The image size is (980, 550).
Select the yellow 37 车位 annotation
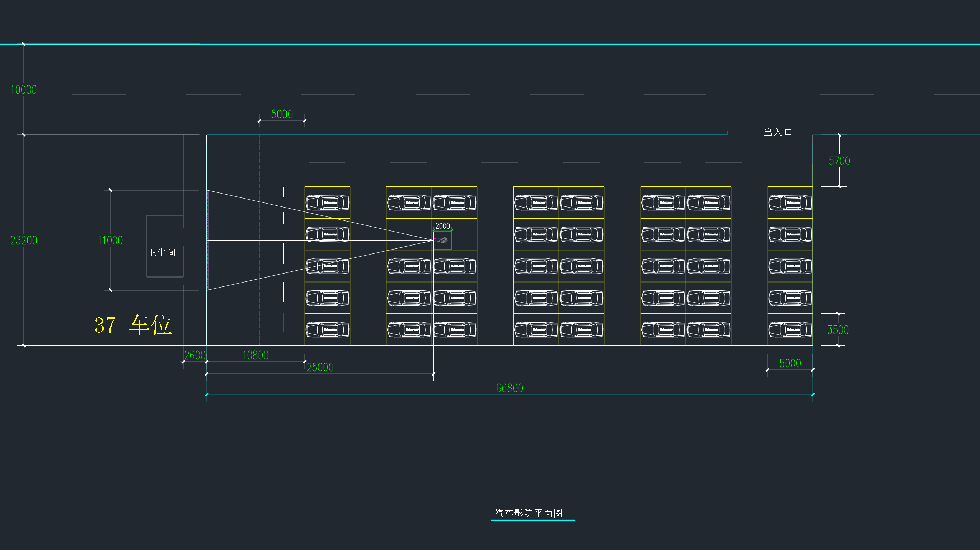click(133, 325)
